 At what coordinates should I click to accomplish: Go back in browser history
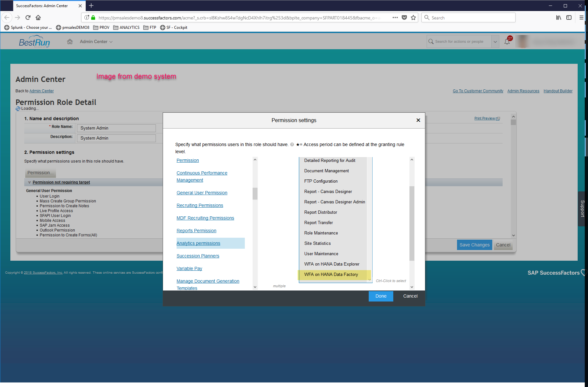7,17
